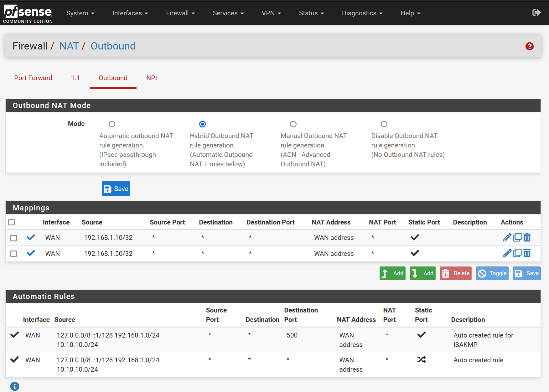Click static port checkmark of ISAKMP rule

[x=422, y=335]
